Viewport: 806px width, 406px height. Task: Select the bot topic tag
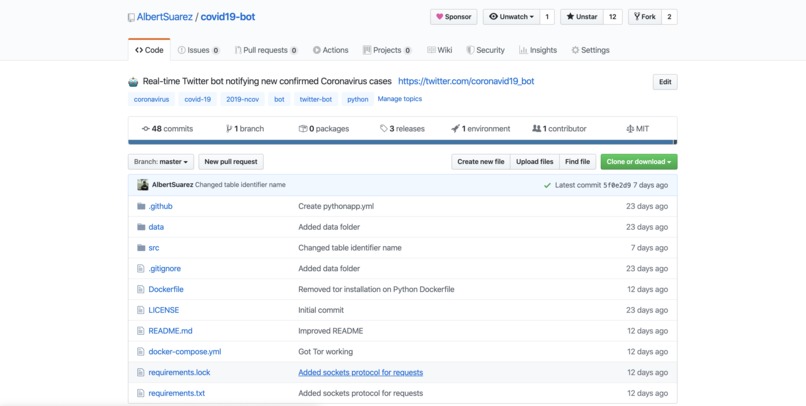(x=279, y=99)
